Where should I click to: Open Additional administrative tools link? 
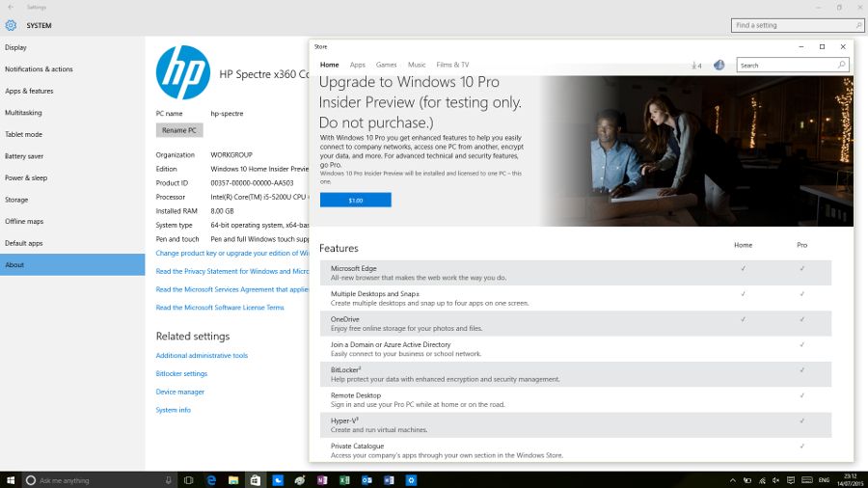pos(202,355)
